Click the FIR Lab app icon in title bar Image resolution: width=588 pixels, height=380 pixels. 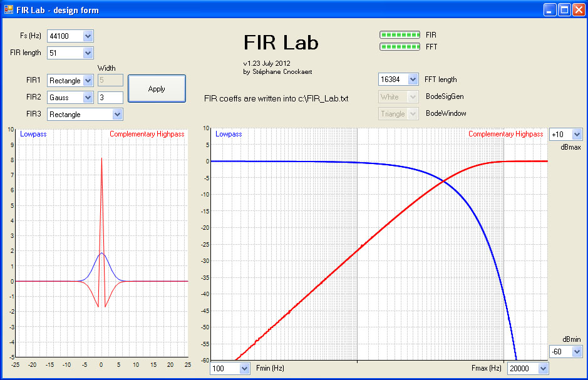click(x=9, y=10)
